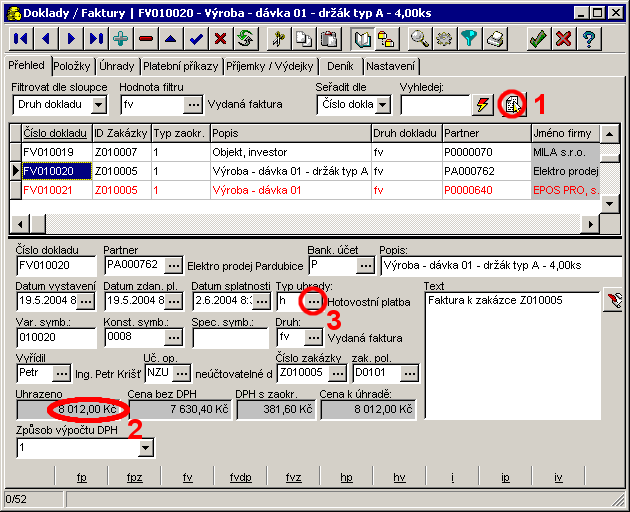Expand the Způsob výpočtu DPH combo box
This screenshot has height=512, width=630.
[x=147, y=448]
